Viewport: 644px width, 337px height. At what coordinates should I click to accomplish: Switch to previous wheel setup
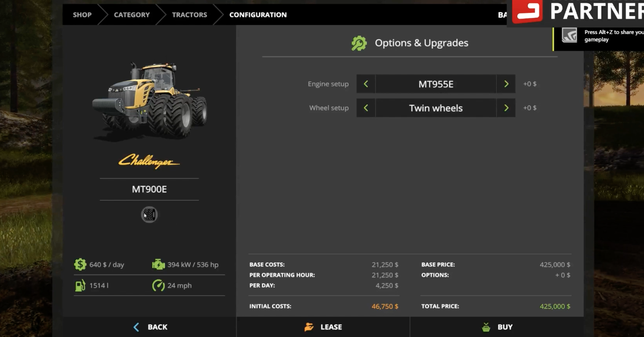click(x=366, y=108)
